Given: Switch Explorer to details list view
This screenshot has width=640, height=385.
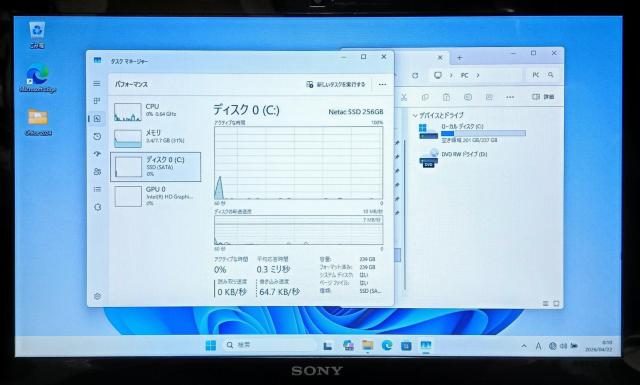Looking at the screenshot, I should [546, 303].
